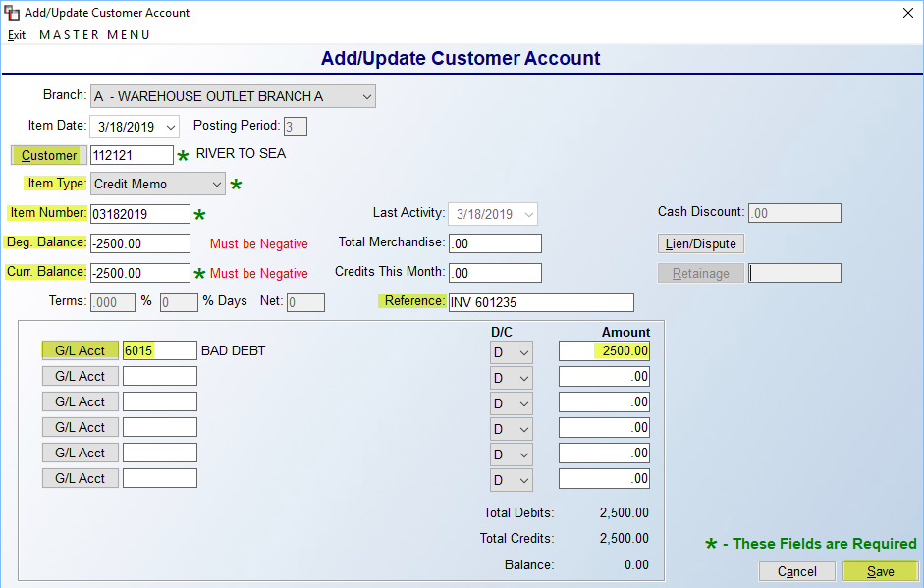Open the Item Date picker dropdown
Viewport: 924px width, 588px height.
coord(171,128)
